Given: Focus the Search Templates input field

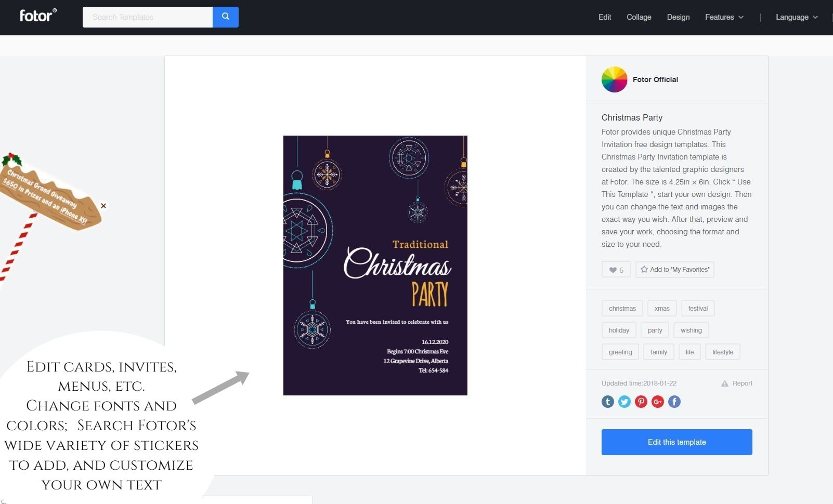Looking at the screenshot, I should click(x=148, y=17).
